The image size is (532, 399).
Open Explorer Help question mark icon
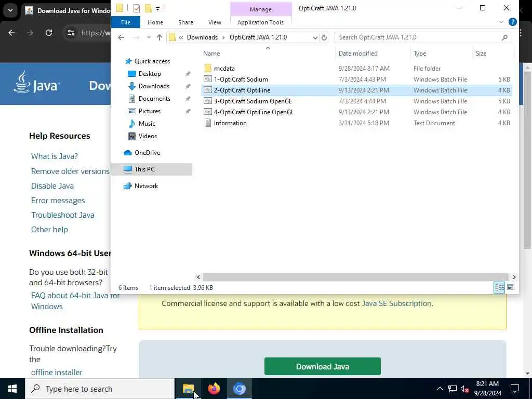512,22
